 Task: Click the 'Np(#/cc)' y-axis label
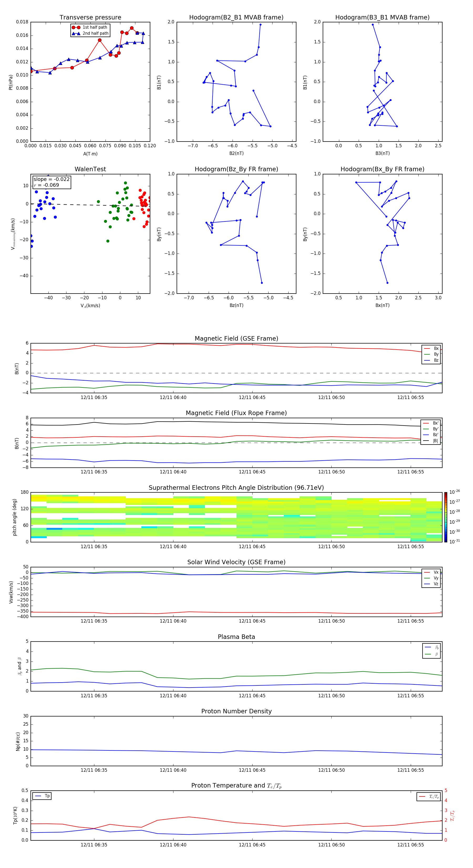pyautogui.click(x=18, y=741)
